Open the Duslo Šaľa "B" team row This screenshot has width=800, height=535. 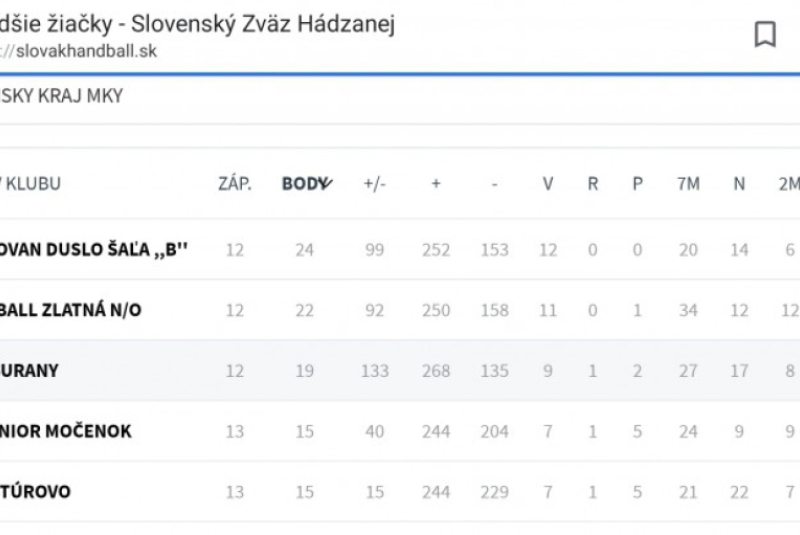[x=95, y=250]
